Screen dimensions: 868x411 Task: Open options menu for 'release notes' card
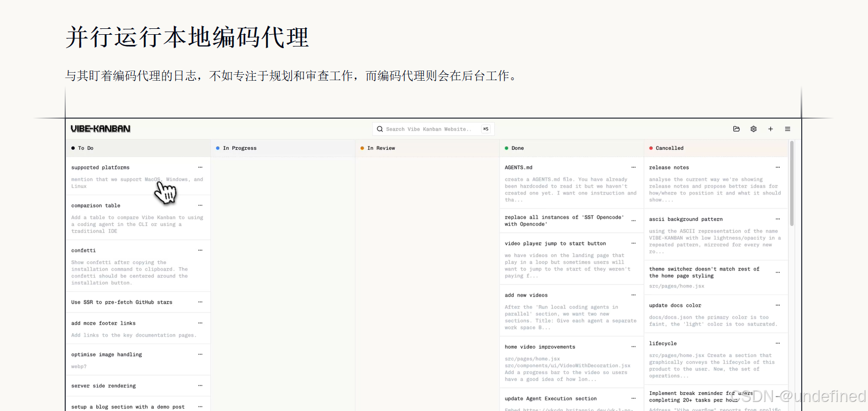[778, 167]
